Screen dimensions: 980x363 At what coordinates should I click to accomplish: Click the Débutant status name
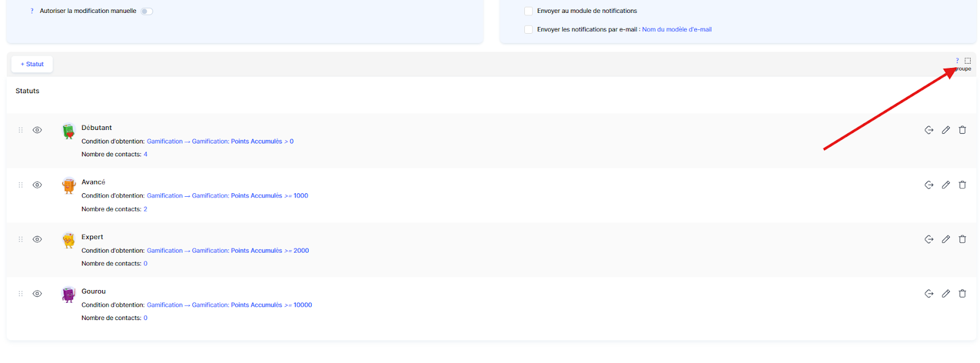coord(97,128)
